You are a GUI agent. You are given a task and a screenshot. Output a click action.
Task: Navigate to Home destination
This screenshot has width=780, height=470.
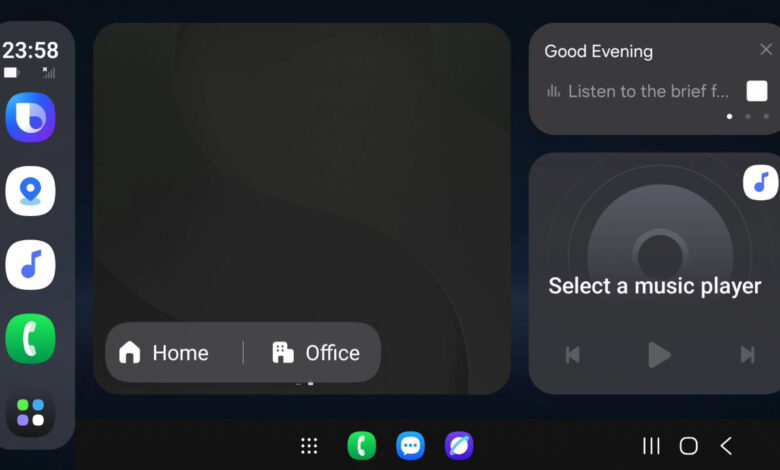[x=164, y=353]
